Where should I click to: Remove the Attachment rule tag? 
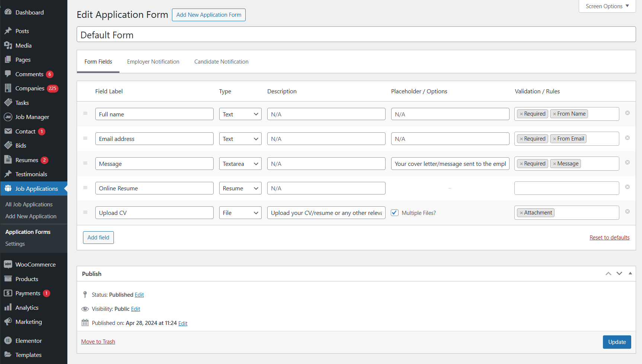click(x=521, y=213)
